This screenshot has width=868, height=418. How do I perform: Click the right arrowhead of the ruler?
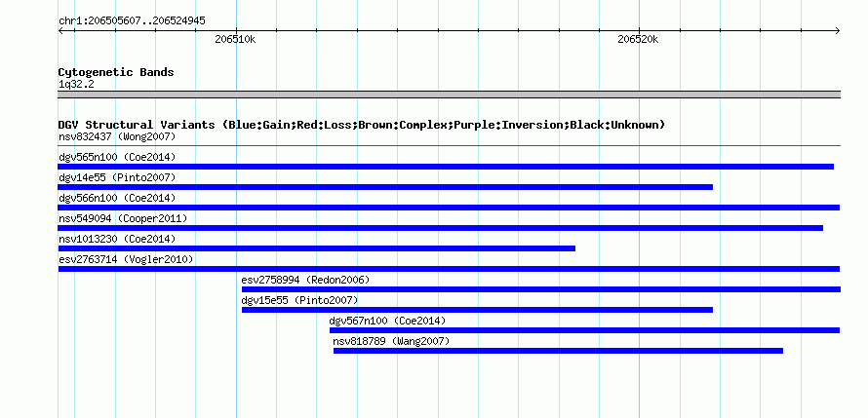coord(837,31)
